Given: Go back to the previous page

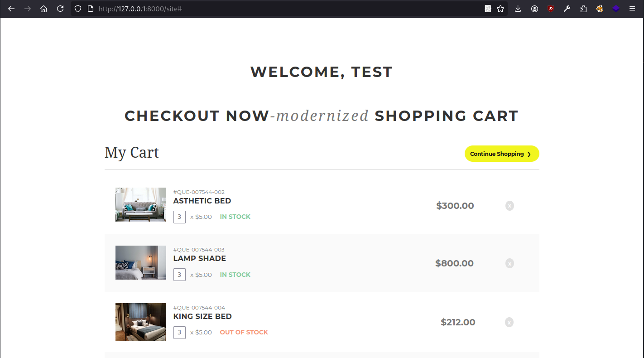Looking at the screenshot, I should click(11, 9).
